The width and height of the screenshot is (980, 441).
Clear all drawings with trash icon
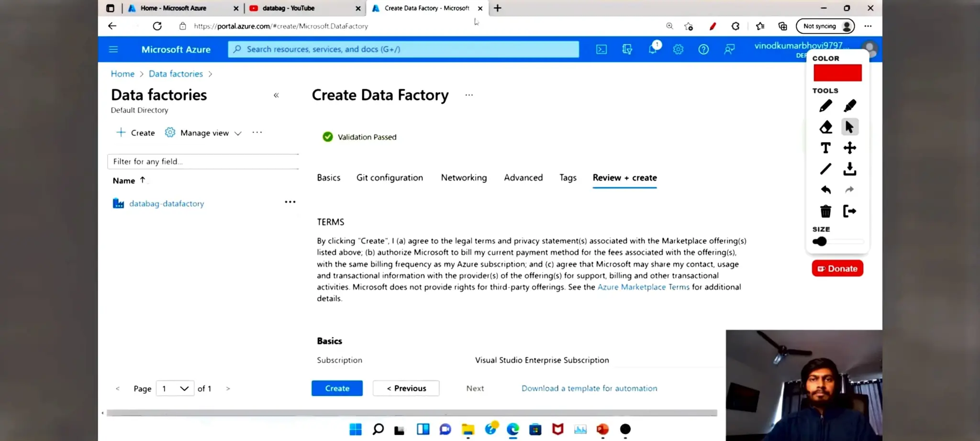pyautogui.click(x=825, y=211)
